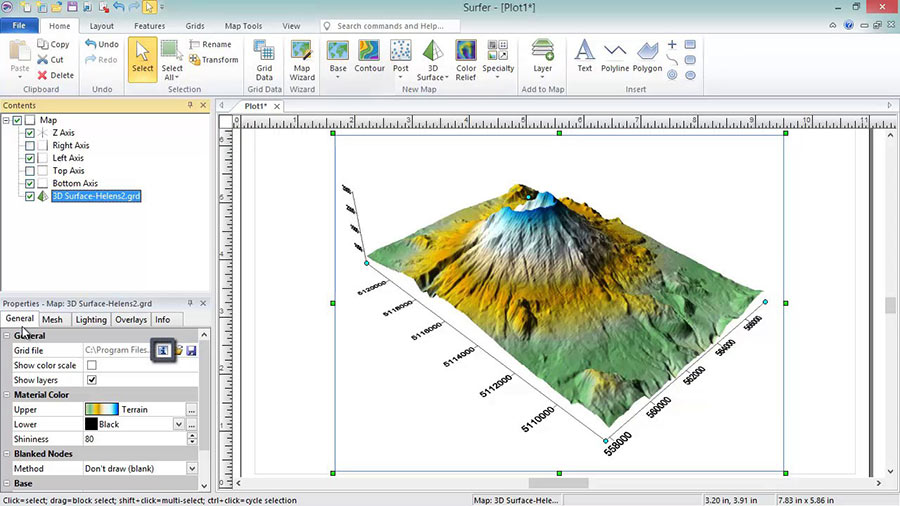Open the Grid Data tool
The image size is (900, 506).
(264, 60)
